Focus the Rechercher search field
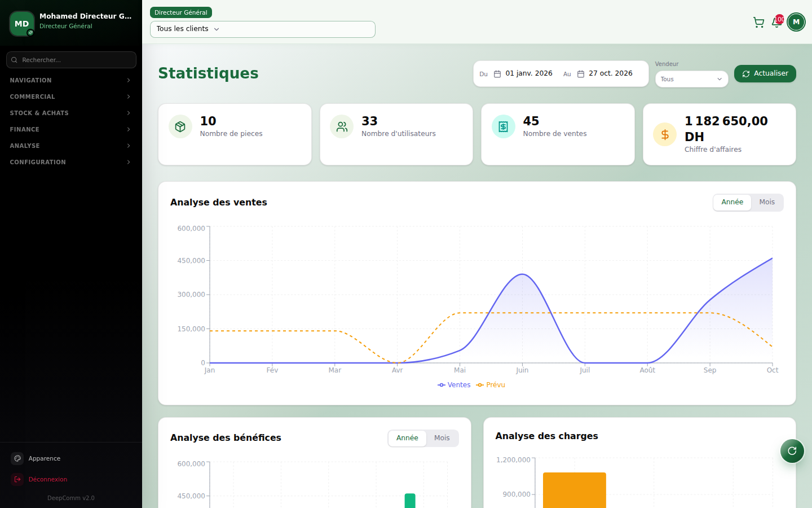 (x=71, y=60)
